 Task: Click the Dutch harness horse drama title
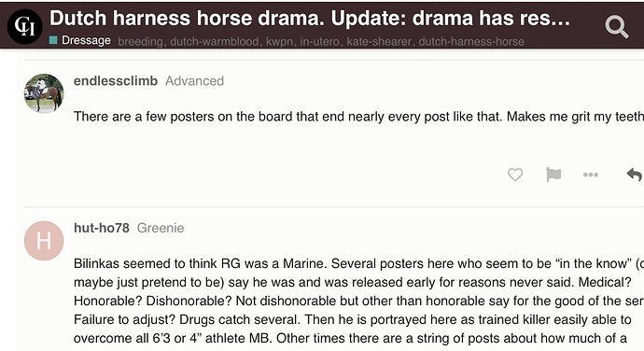310,18
